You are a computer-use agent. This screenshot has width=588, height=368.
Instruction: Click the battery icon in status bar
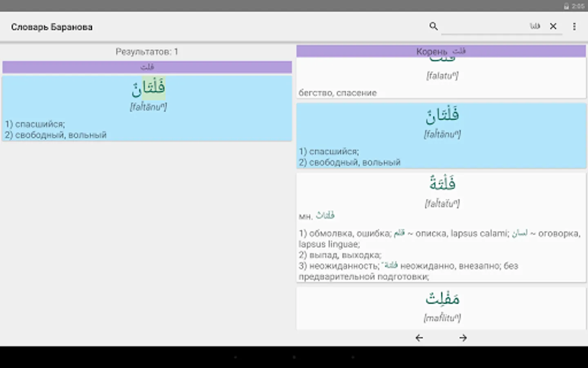pos(566,6)
